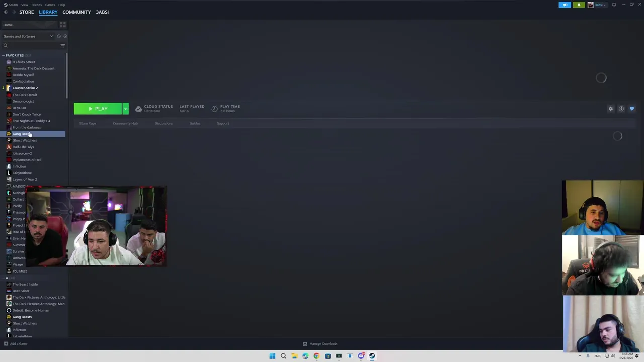The image size is (644, 362).
Task: Open launch options dropdown beside Play
Action: tap(125, 109)
